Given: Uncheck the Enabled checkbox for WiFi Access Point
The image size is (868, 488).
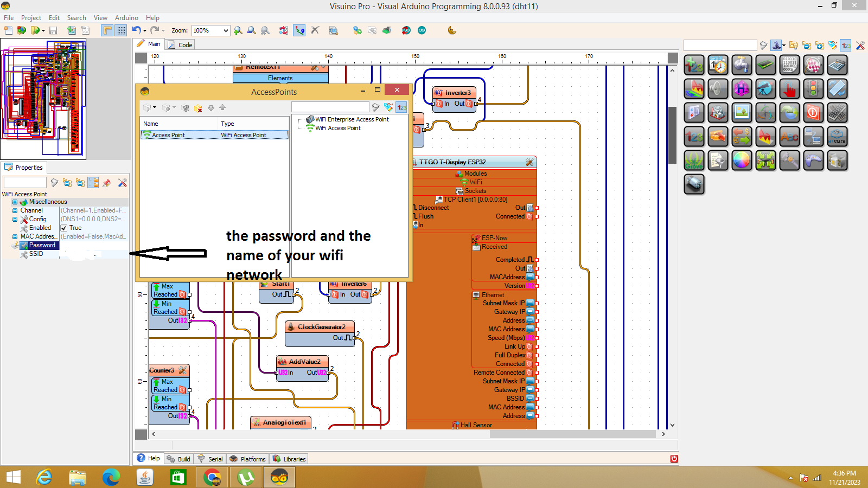Looking at the screenshot, I should (65, 228).
